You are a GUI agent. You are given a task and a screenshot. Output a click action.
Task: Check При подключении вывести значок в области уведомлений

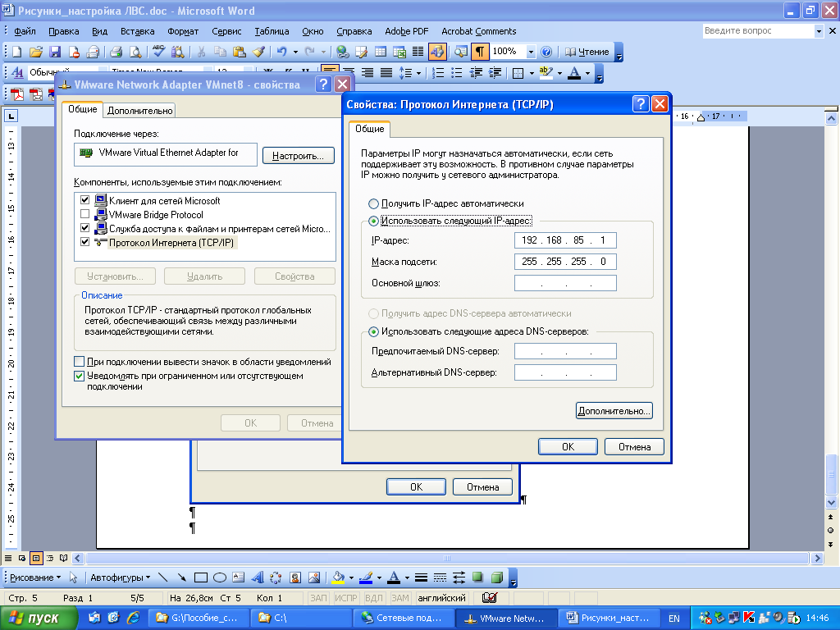[x=80, y=362]
